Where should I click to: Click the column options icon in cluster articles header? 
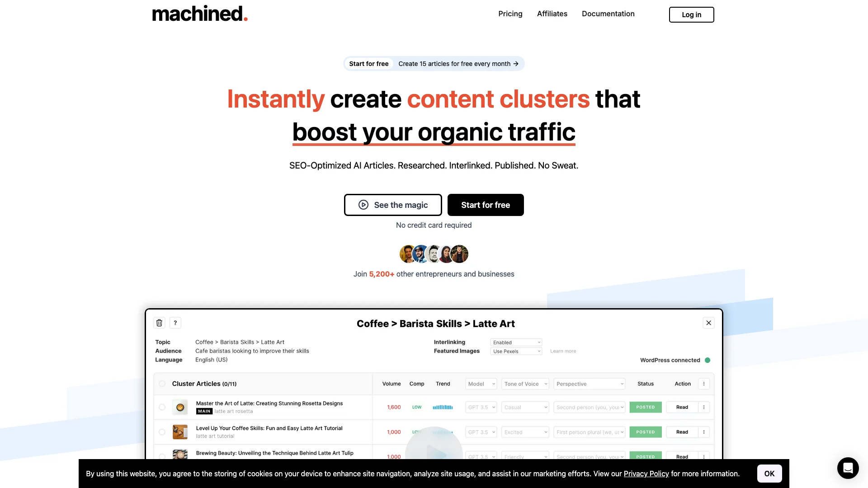pos(703,384)
